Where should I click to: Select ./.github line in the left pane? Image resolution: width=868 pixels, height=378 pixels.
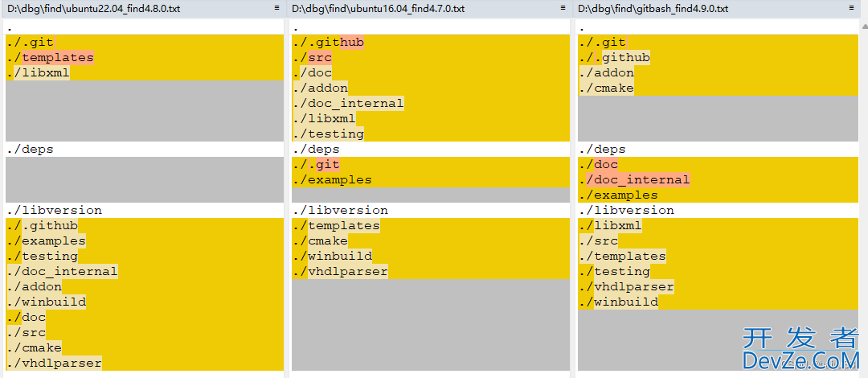[43, 226]
